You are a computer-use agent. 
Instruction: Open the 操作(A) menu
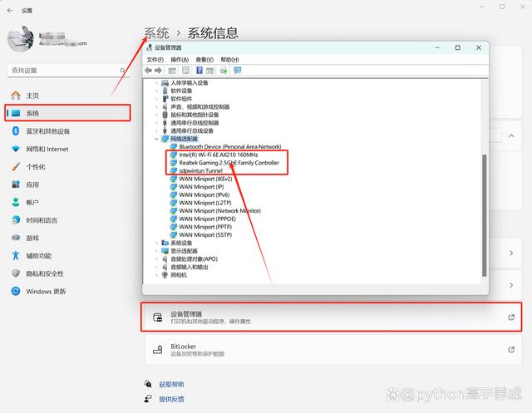pos(180,60)
